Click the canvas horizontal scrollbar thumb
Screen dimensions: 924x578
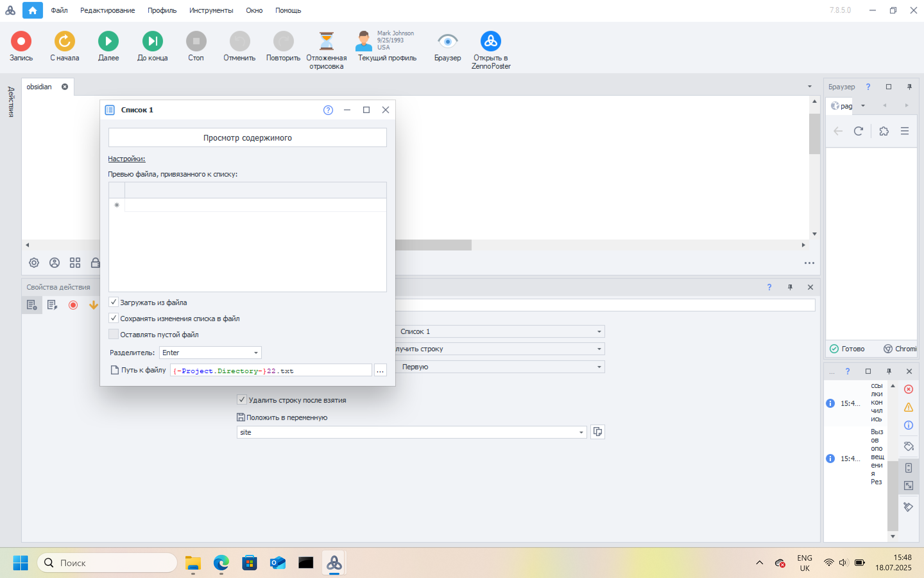(x=433, y=245)
